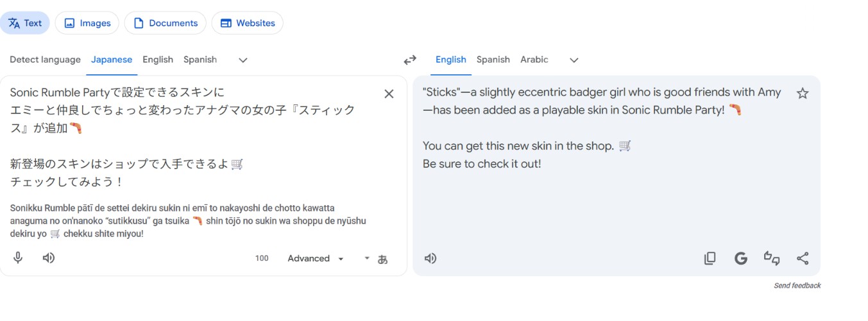Select Spanish as source language
The image size is (868, 321).
[200, 60]
